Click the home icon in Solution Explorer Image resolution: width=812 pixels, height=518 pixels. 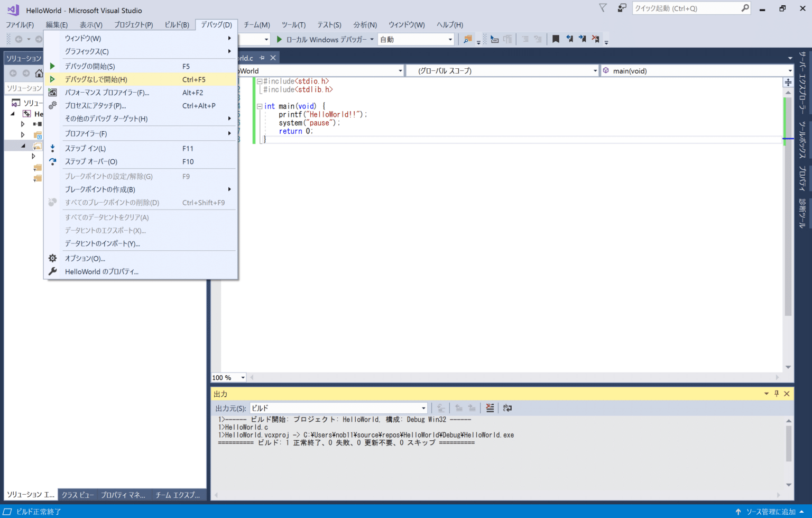click(x=39, y=73)
